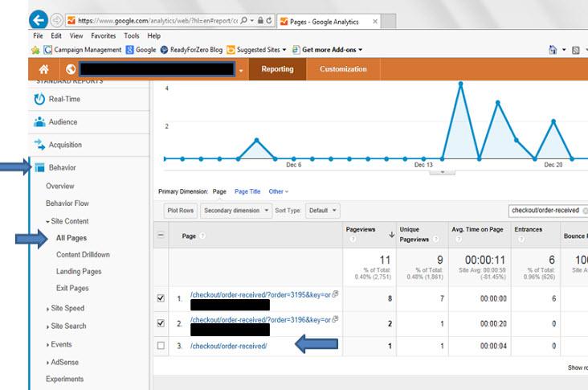The image size is (588, 390).
Task: Click the select-all minus checkbox in table header
Action: coord(161,236)
